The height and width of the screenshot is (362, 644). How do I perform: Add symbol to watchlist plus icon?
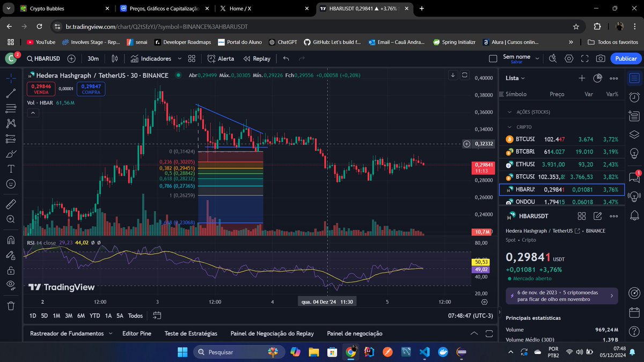tap(582, 78)
